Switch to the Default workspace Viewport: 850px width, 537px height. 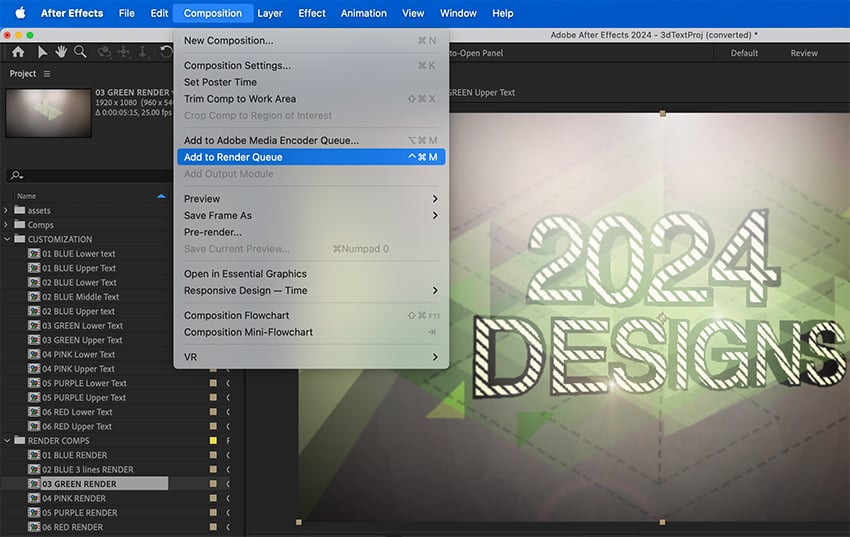pyautogui.click(x=744, y=53)
